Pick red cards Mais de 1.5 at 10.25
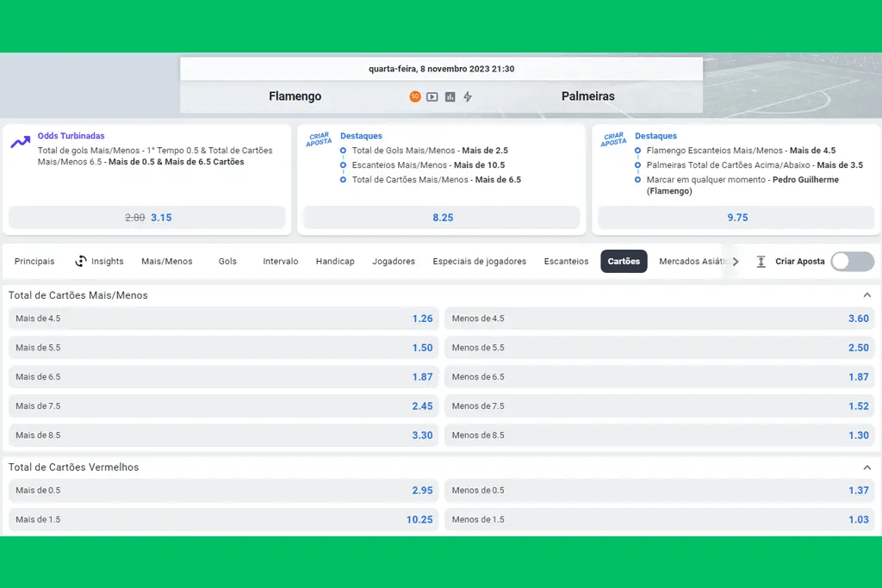The width and height of the screenshot is (882, 588). [223, 519]
